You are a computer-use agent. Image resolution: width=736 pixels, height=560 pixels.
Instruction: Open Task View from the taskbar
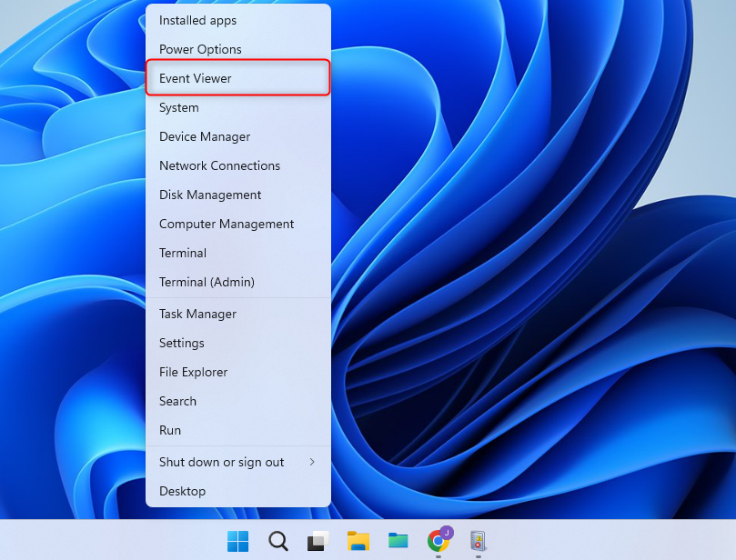[x=317, y=541]
